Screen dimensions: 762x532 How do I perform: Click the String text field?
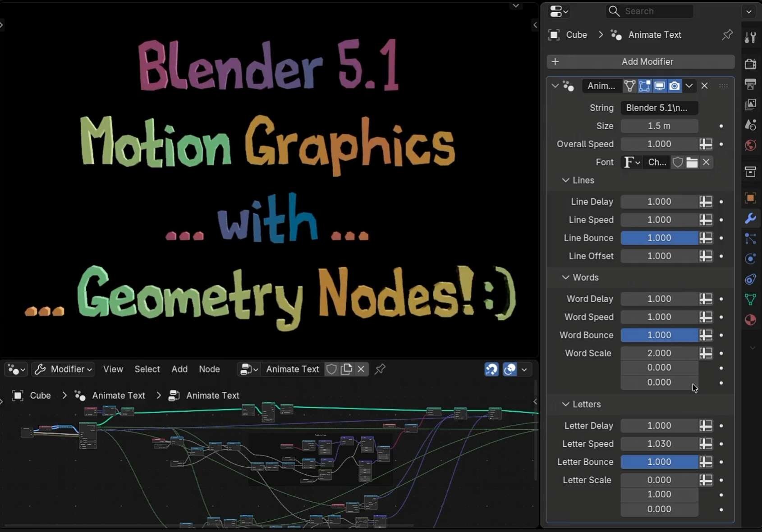[x=659, y=108]
